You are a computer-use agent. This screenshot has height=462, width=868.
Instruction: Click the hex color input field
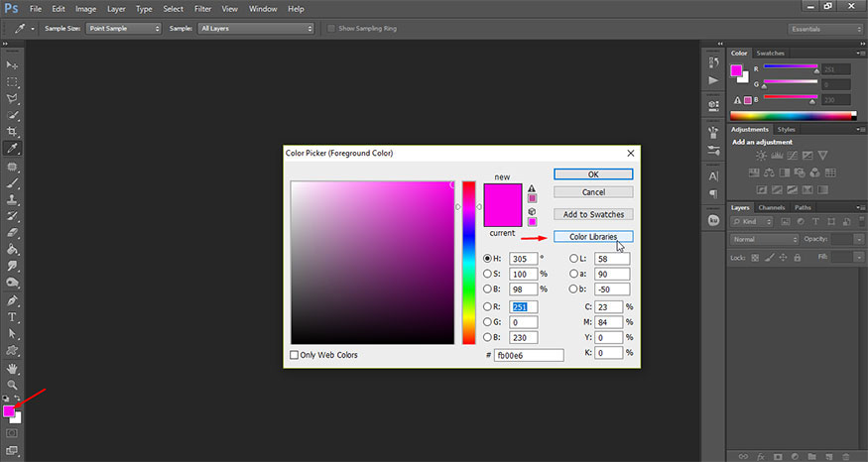pos(529,355)
